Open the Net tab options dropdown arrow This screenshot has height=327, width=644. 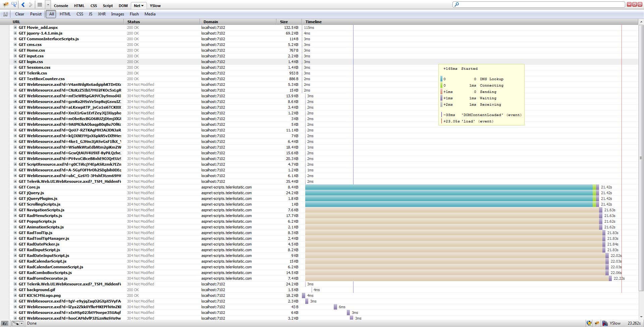143,6
